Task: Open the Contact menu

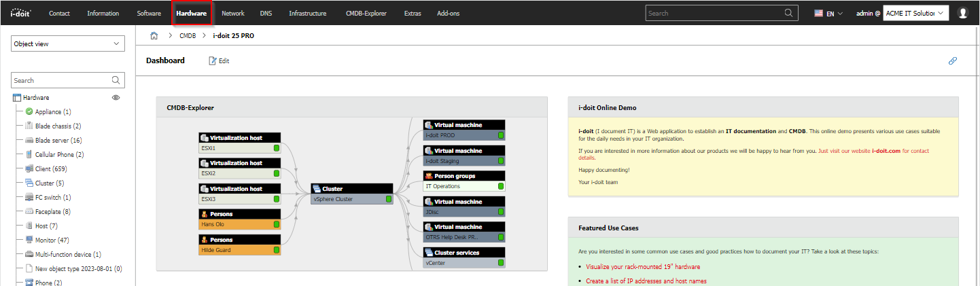Action: [x=59, y=13]
